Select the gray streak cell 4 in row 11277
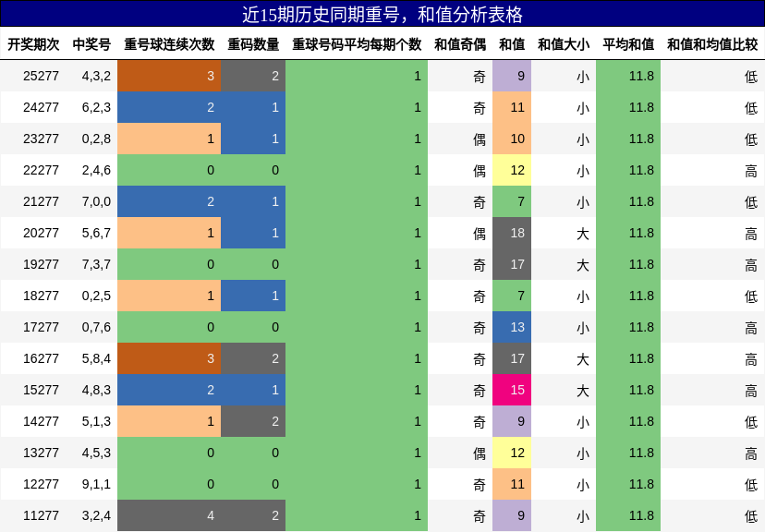This screenshot has height=532, width=765. tap(169, 515)
